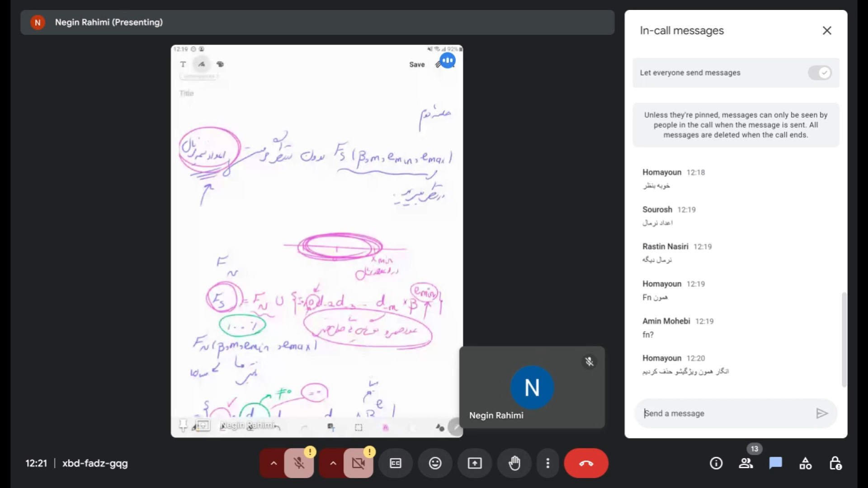Open host controls lock icon

[x=835, y=463]
